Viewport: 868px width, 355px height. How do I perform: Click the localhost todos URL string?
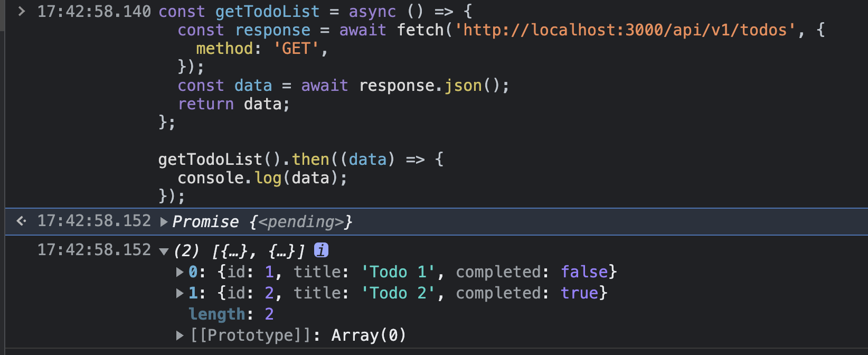[625, 30]
